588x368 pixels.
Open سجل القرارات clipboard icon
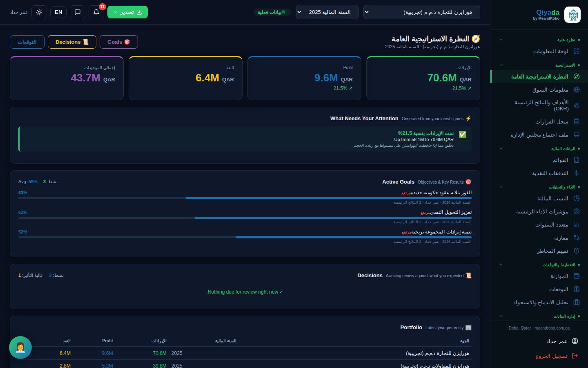[x=577, y=121]
